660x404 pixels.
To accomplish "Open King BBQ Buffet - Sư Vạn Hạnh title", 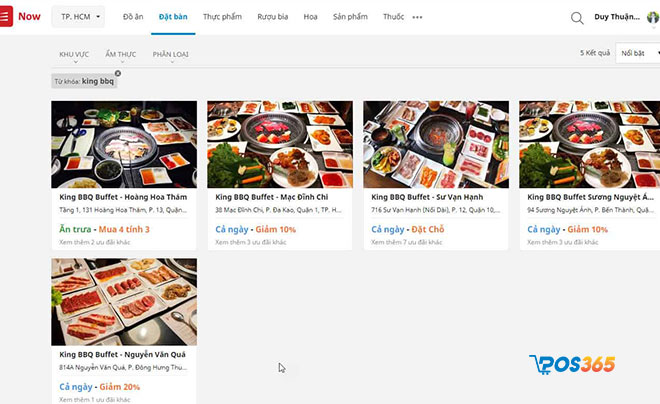I will pyautogui.click(x=427, y=197).
